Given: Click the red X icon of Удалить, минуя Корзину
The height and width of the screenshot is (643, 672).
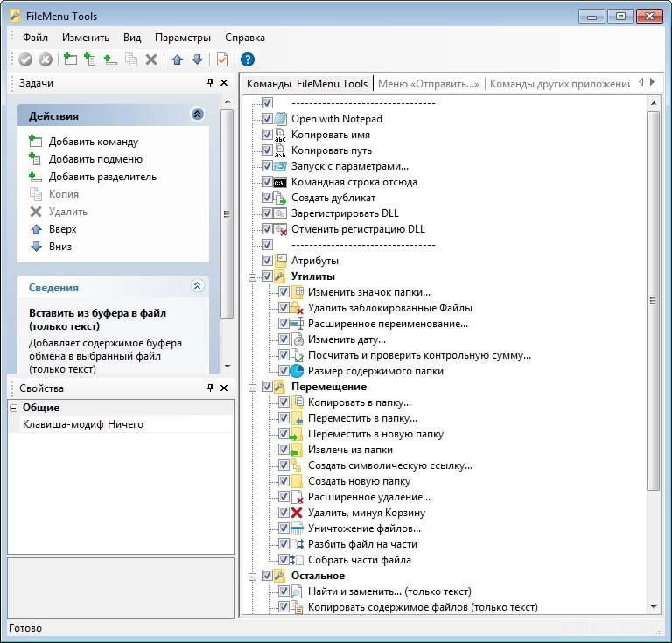Looking at the screenshot, I should tap(297, 513).
